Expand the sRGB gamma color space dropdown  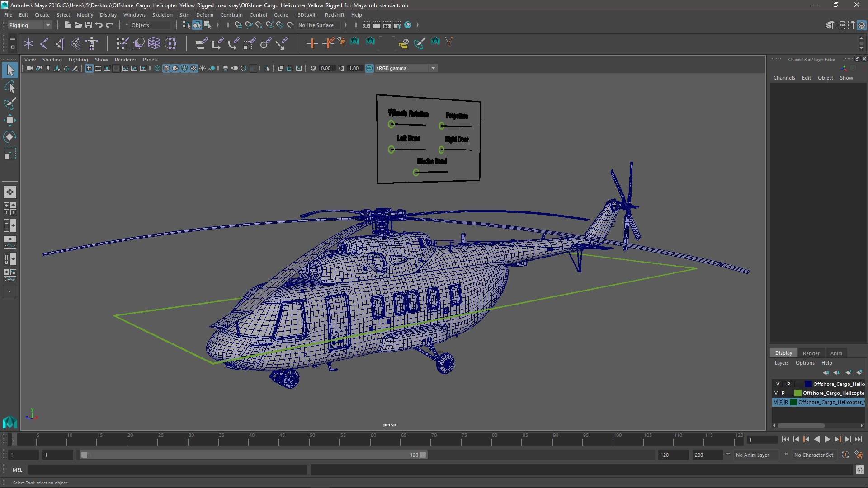433,68
